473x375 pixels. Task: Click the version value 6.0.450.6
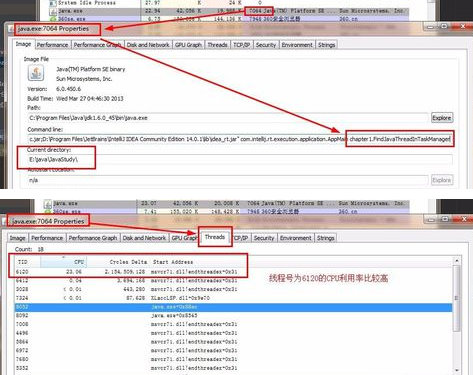(x=68, y=89)
